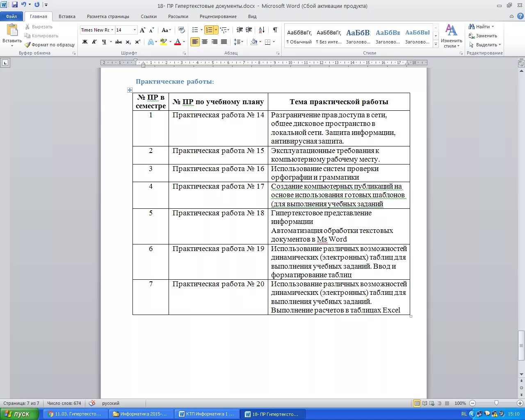Align text to the right
This screenshot has width=525, height=420.
point(214,42)
